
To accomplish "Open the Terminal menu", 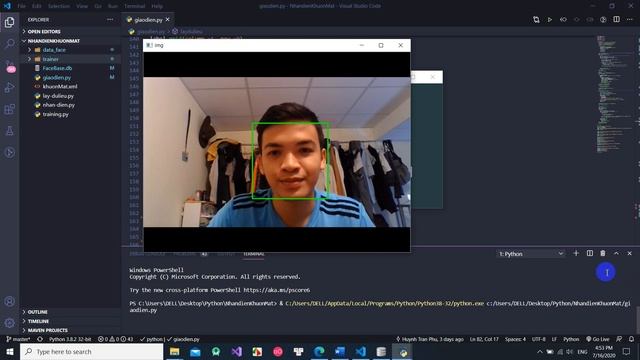I will (x=134, y=6).
